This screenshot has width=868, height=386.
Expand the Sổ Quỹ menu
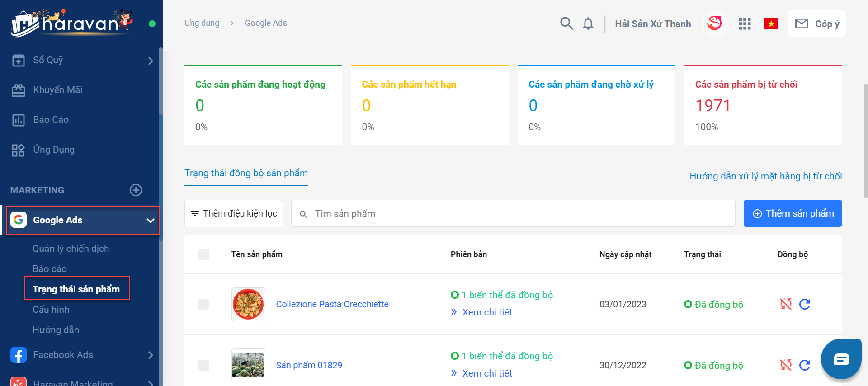click(x=150, y=61)
